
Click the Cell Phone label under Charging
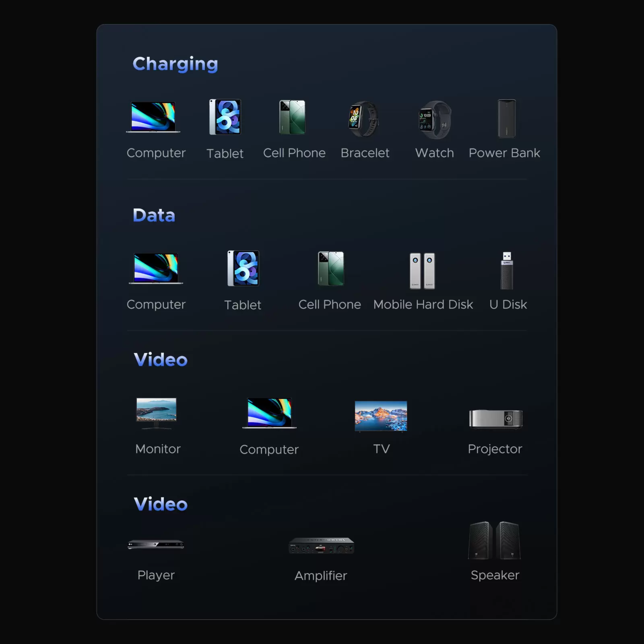coord(294,153)
